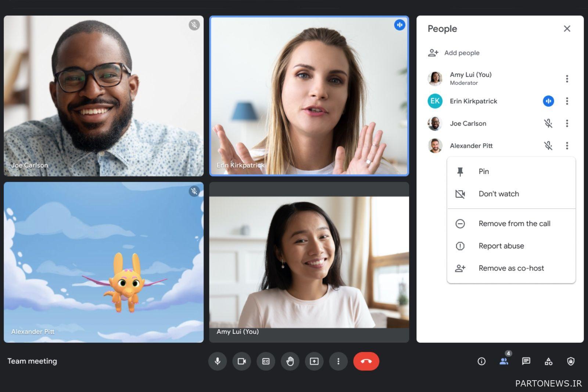Viewport: 588px width, 392px height.
Task: Open meeting details info icon
Action: [x=481, y=362]
